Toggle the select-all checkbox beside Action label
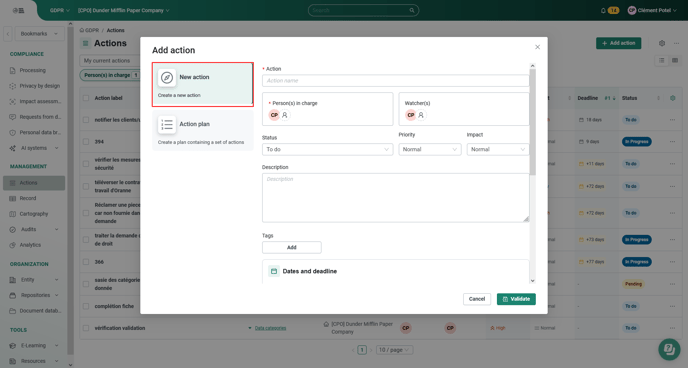 tap(86, 98)
